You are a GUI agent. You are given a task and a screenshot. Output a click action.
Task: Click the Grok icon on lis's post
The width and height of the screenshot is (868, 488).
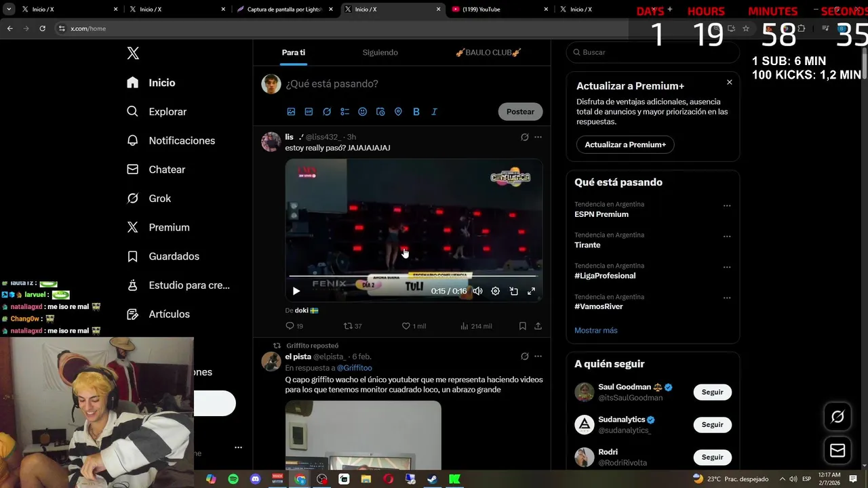(x=524, y=137)
